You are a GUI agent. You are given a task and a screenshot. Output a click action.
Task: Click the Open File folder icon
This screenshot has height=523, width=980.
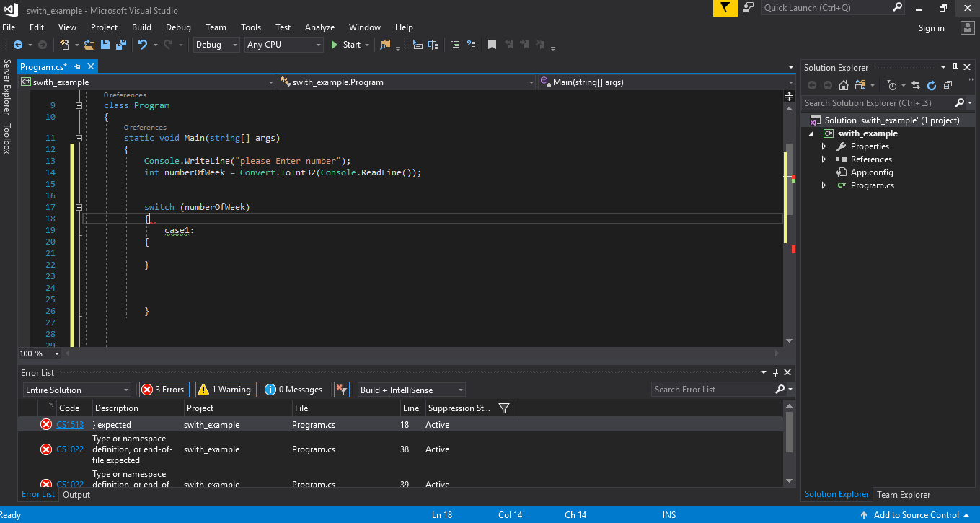pyautogui.click(x=89, y=45)
